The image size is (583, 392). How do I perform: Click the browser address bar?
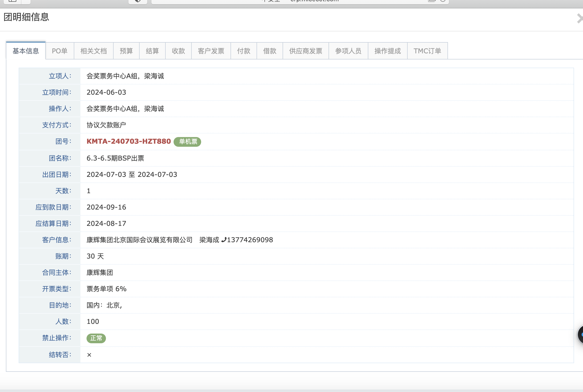pos(300,1)
